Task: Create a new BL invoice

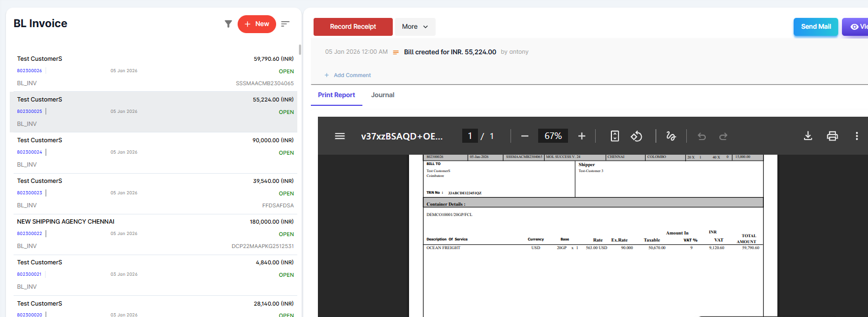Action: pyautogui.click(x=257, y=24)
